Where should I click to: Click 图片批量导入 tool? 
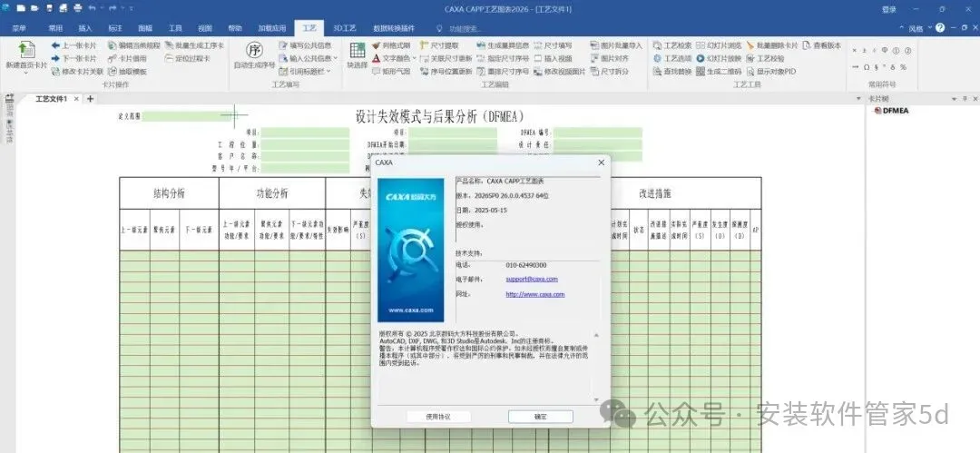tap(615, 45)
